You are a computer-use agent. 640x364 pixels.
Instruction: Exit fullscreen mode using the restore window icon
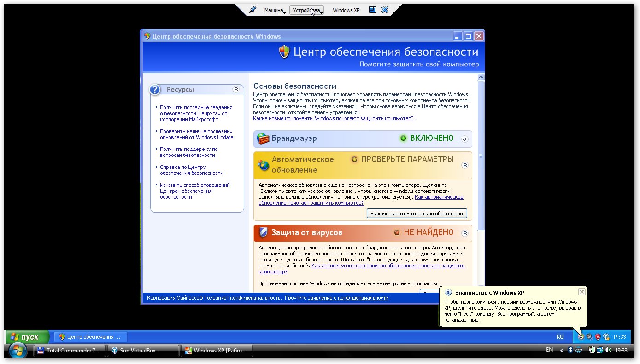372,10
